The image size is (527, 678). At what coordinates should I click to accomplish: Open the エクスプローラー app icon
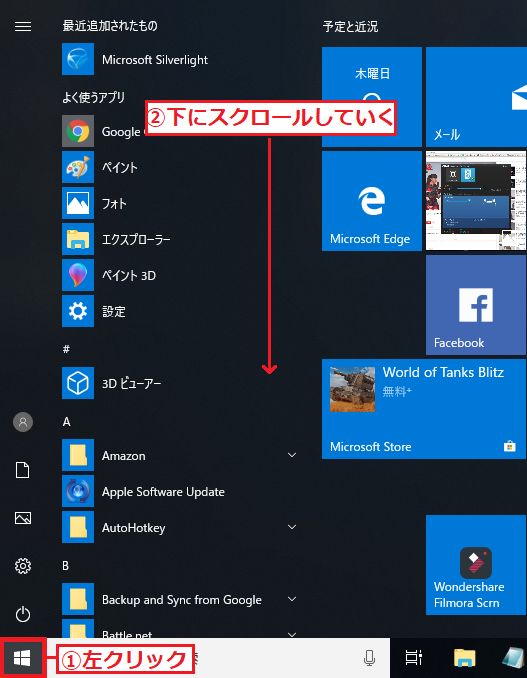[x=78, y=239]
